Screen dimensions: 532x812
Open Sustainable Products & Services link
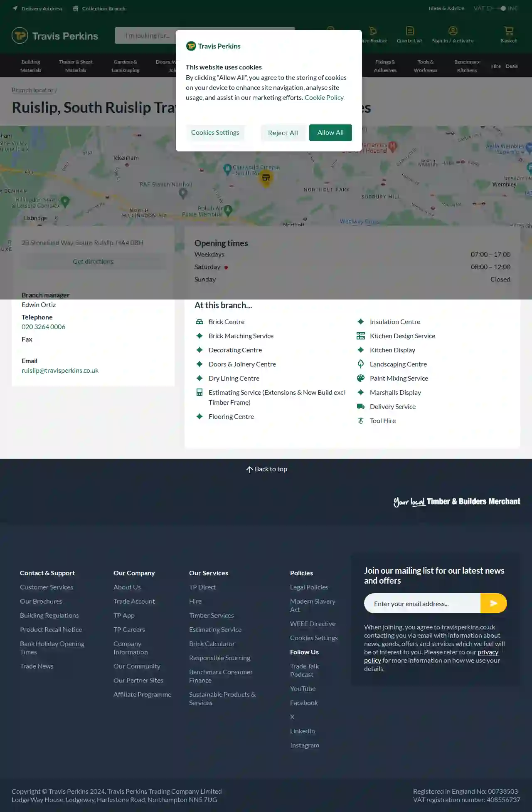[222, 698]
